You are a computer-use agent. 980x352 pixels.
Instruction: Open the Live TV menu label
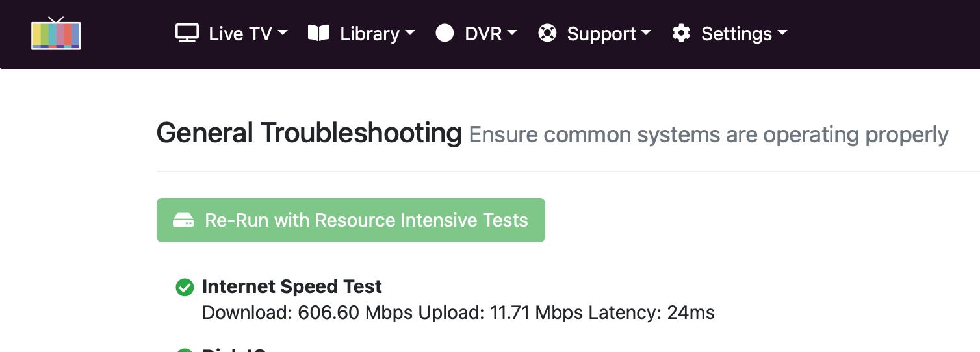point(240,34)
